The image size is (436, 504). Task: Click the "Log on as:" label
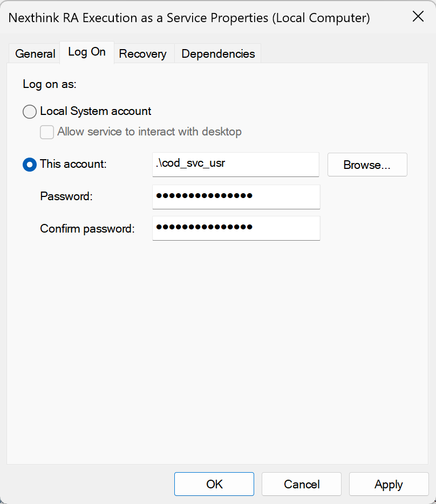[x=50, y=84]
